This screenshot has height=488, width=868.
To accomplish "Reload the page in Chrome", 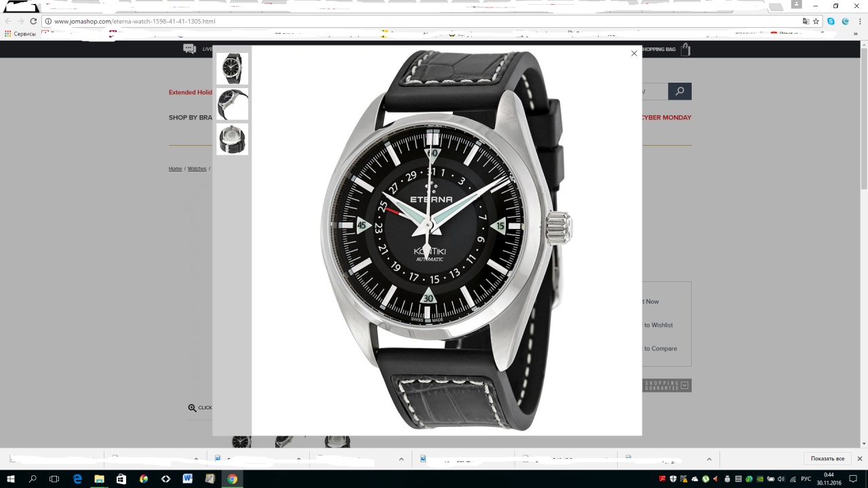I will 33,21.
